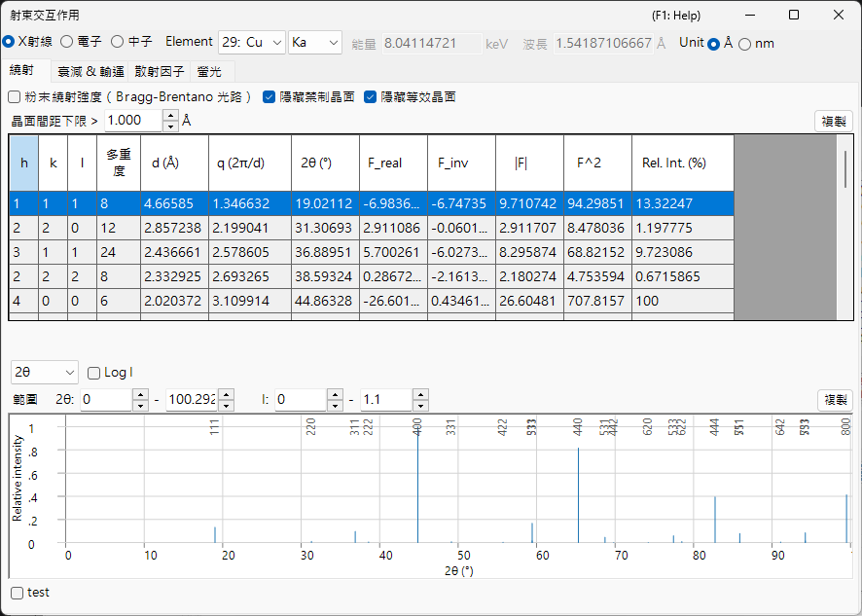Decrease 2θ range maximum stepper down
862x616 pixels.
point(226,406)
